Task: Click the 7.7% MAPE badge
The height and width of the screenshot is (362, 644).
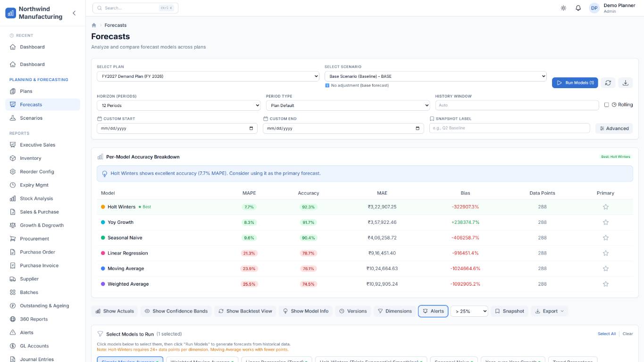Action: pos(249,207)
